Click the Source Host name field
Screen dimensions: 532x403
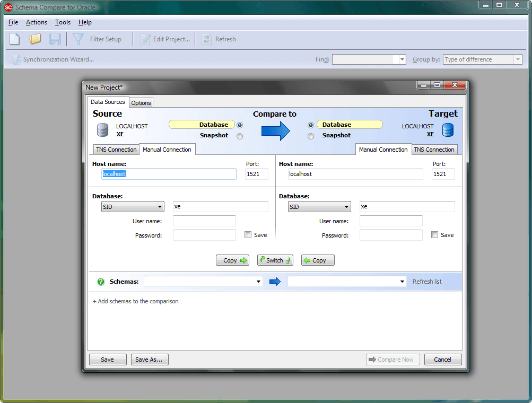(x=169, y=174)
